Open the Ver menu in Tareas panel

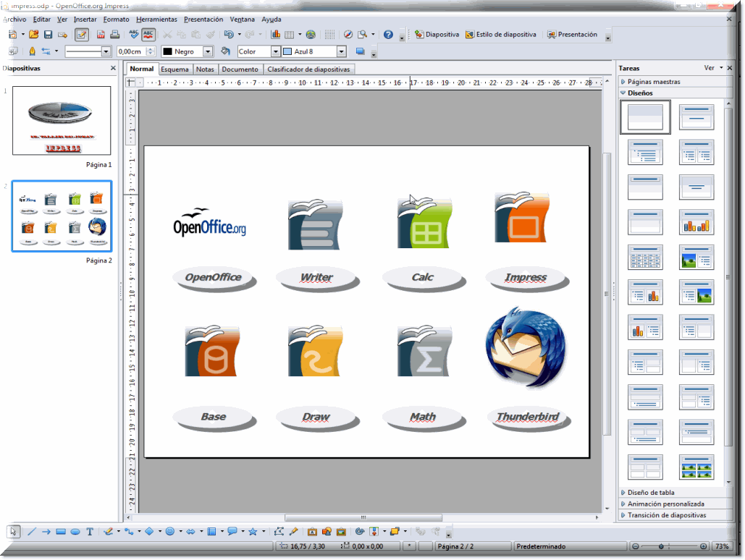click(712, 68)
